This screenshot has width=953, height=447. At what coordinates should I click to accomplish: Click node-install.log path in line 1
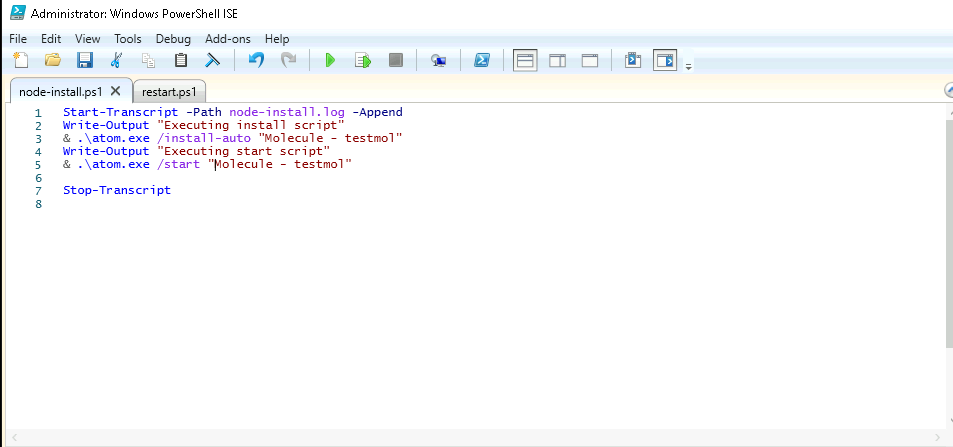pos(287,112)
